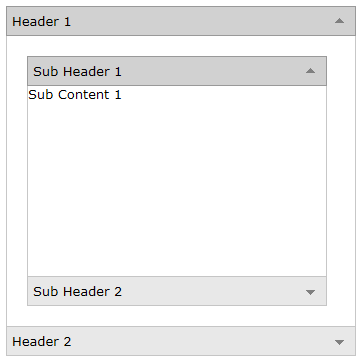
Task: Expand the Sub Header 2 section
Action: click(177, 291)
